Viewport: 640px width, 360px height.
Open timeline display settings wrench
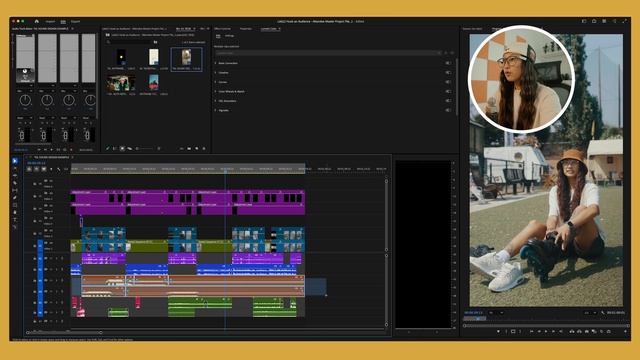(x=58, y=169)
